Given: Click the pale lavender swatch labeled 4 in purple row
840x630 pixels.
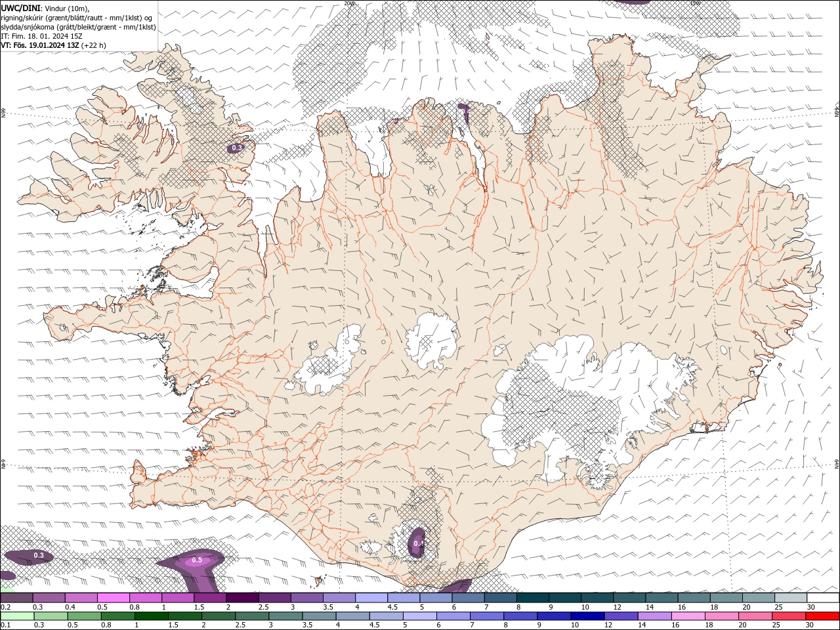Looking at the screenshot, I should tap(371, 597).
